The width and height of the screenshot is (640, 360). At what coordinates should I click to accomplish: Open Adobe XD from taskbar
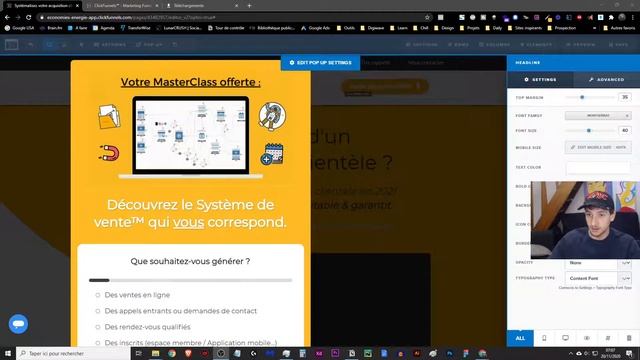pos(319,353)
